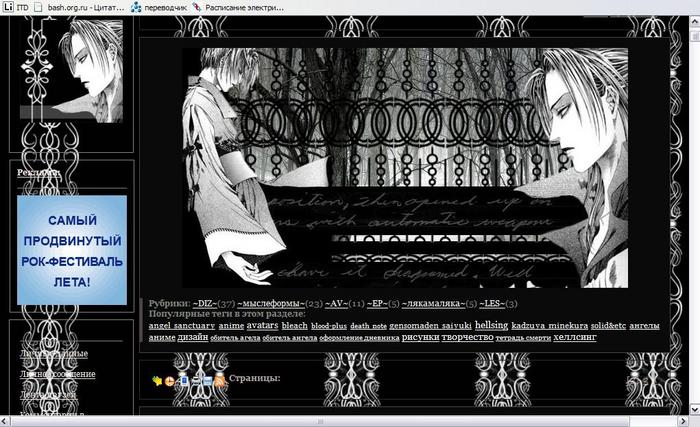Select the kadzuya minekura tag
This screenshot has height=427, width=700.
click(x=550, y=326)
